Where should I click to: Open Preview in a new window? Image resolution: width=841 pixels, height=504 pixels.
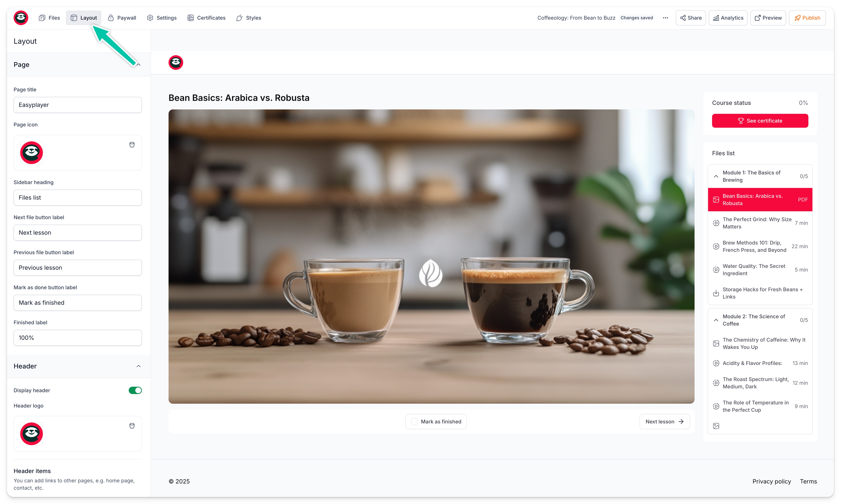point(768,18)
